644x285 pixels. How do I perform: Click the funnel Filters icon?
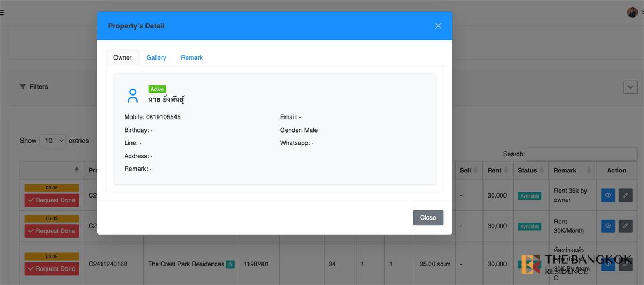[x=23, y=86]
